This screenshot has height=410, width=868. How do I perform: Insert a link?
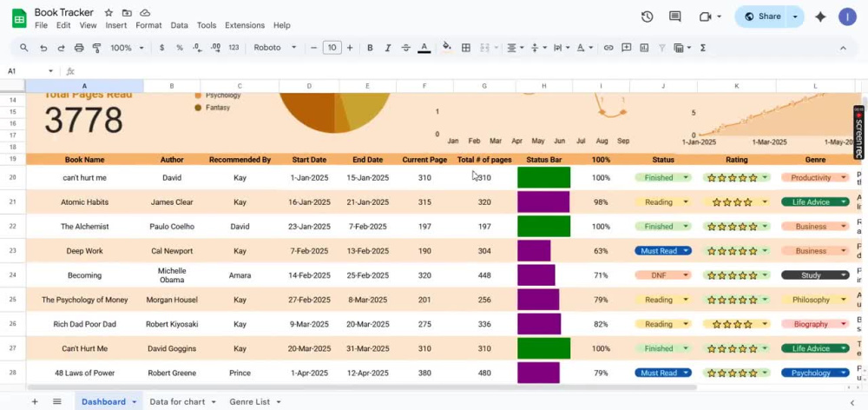tap(608, 48)
